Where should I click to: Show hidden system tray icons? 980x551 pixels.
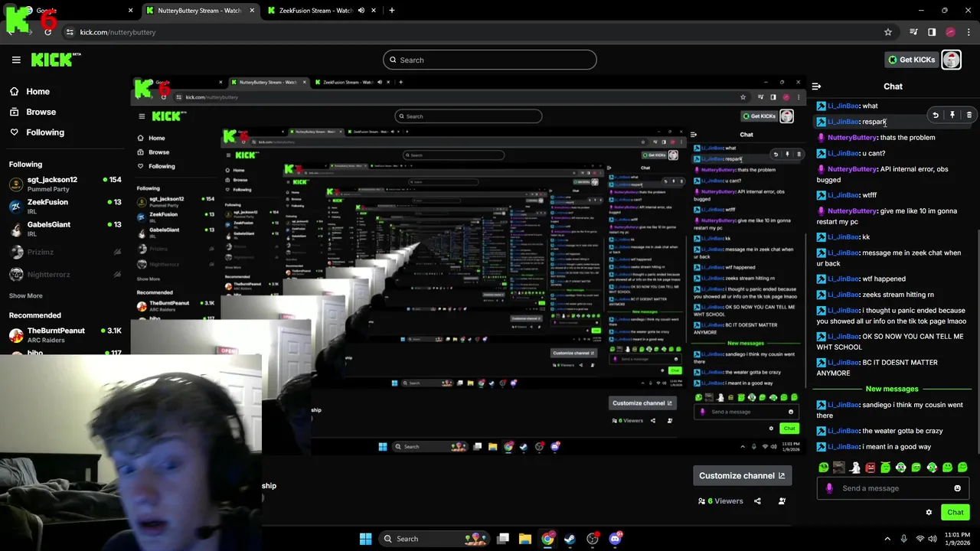[x=887, y=539]
